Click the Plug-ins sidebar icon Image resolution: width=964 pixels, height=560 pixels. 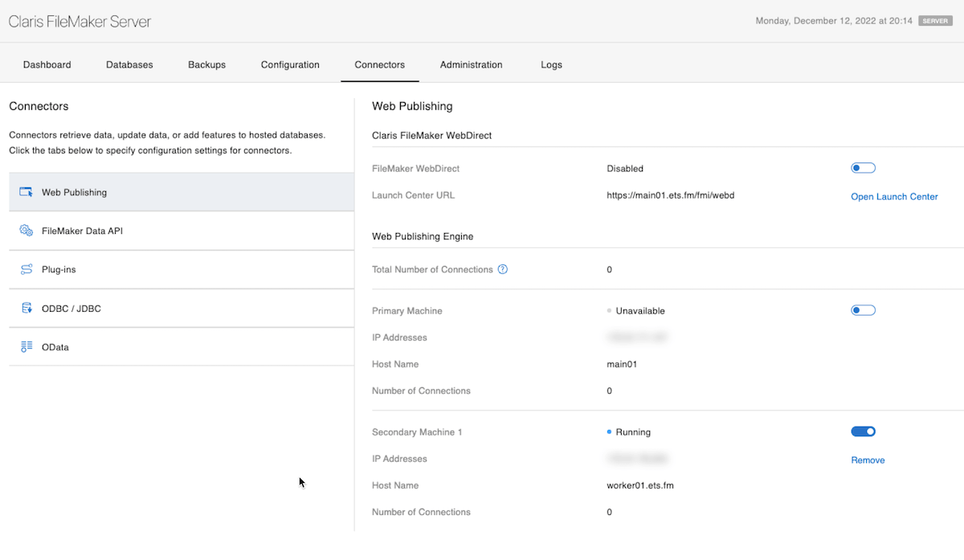click(x=27, y=270)
